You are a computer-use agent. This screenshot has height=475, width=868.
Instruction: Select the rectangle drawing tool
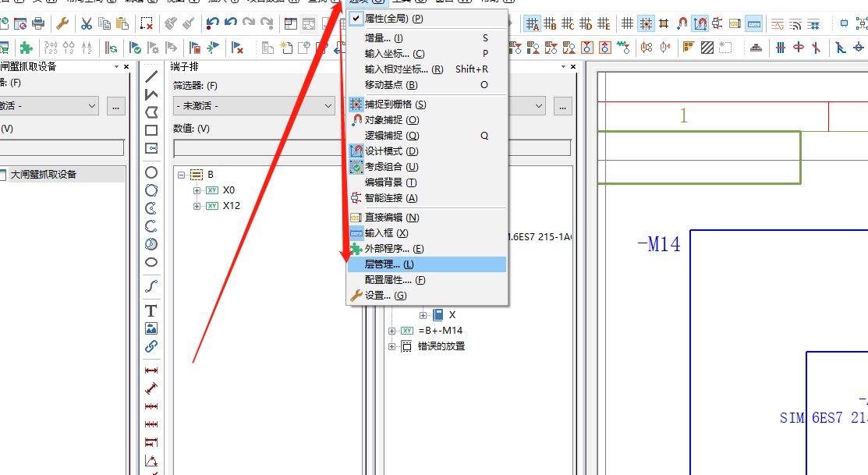[151, 130]
